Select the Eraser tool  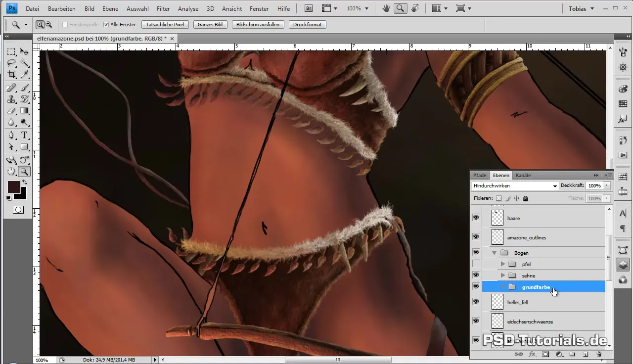(11, 110)
